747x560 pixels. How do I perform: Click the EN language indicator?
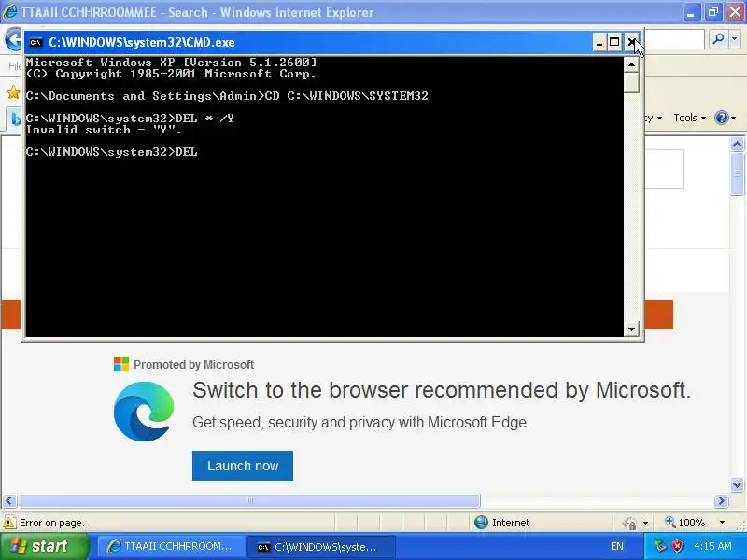617,547
